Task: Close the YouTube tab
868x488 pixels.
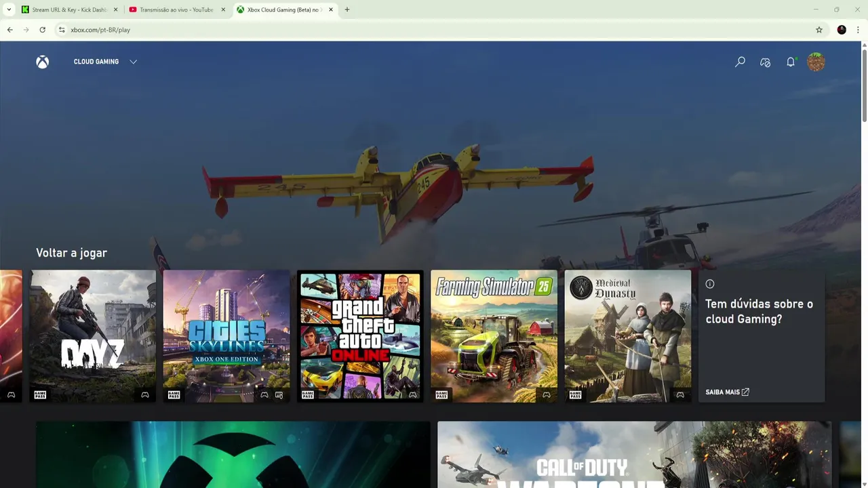Action: (223, 9)
